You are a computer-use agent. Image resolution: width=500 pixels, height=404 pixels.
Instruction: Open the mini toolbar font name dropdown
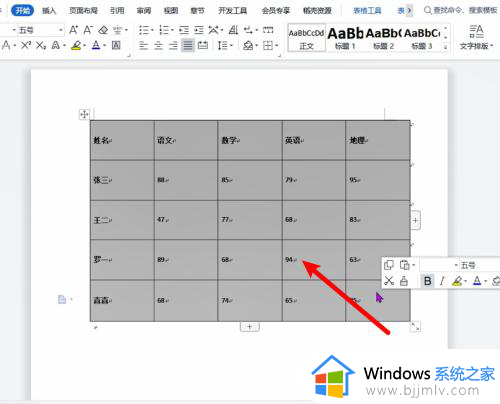pyautogui.click(x=456, y=265)
